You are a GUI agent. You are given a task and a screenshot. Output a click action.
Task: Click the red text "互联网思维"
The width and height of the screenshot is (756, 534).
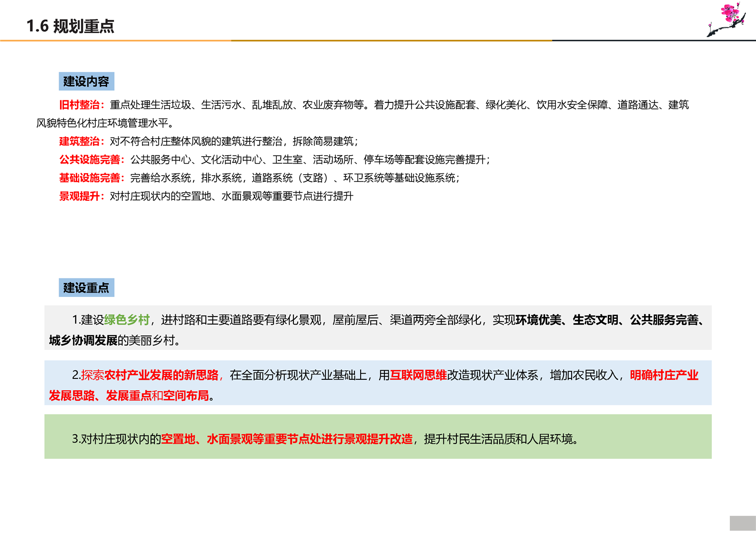(x=418, y=375)
